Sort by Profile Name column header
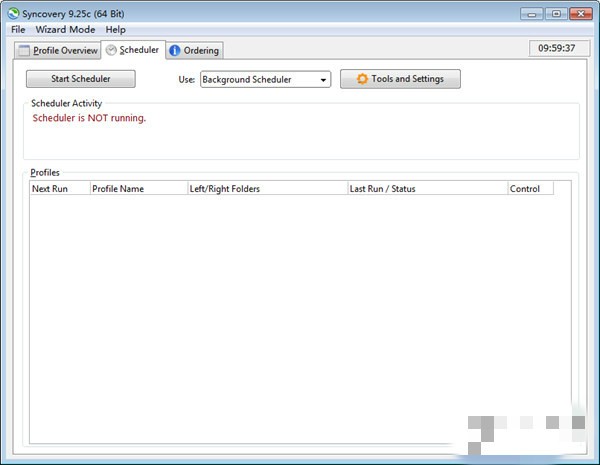Screen dimensions: 600x465 click(139, 189)
